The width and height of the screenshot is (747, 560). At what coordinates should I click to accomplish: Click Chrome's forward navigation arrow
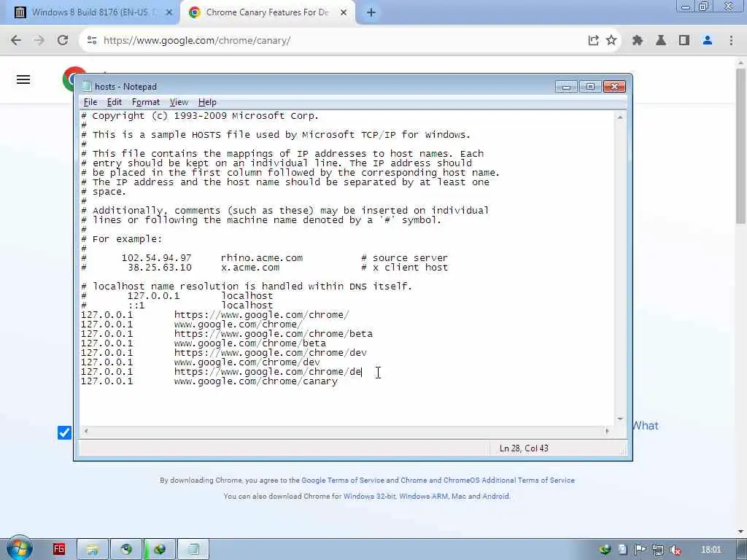tap(39, 41)
